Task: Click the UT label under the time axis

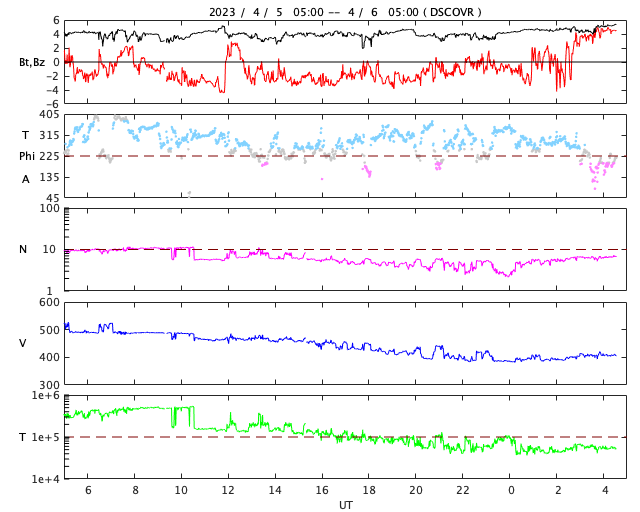Action: click(346, 505)
